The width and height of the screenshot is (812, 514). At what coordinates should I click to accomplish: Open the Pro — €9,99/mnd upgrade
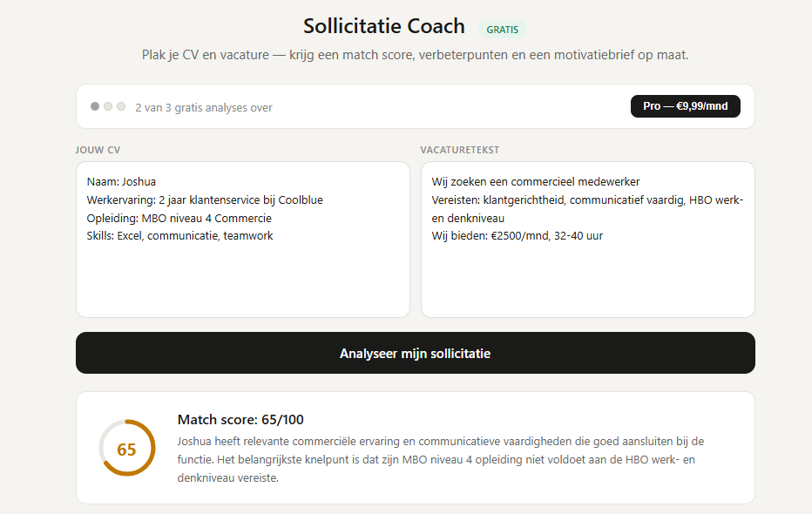tap(685, 105)
